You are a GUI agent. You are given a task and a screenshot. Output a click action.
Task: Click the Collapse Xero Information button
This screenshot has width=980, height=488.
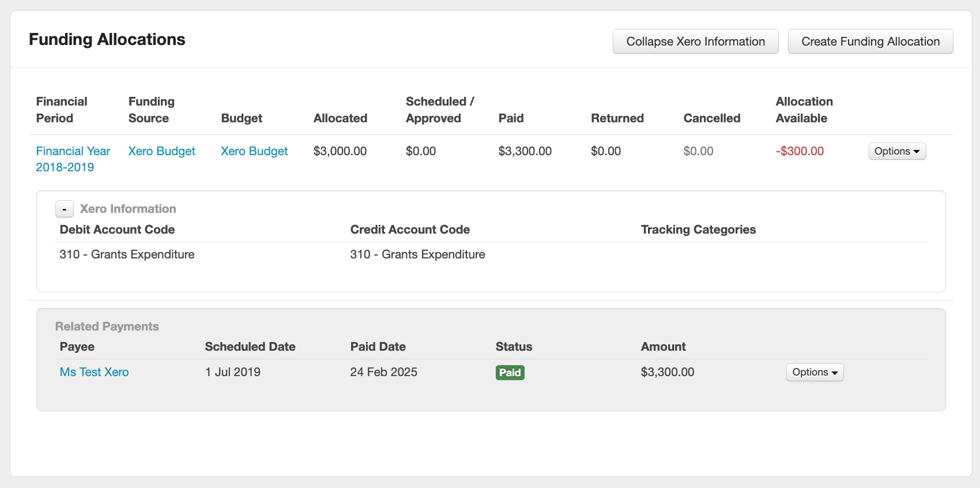pyautogui.click(x=695, y=42)
